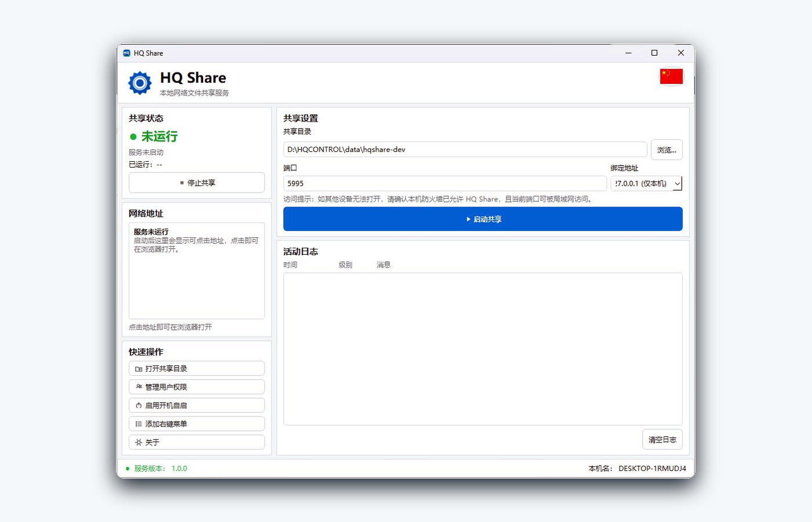Click the 服务版本: 1.0.0 status text
The height and width of the screenshot is (522, 812).
coord(161,469)
